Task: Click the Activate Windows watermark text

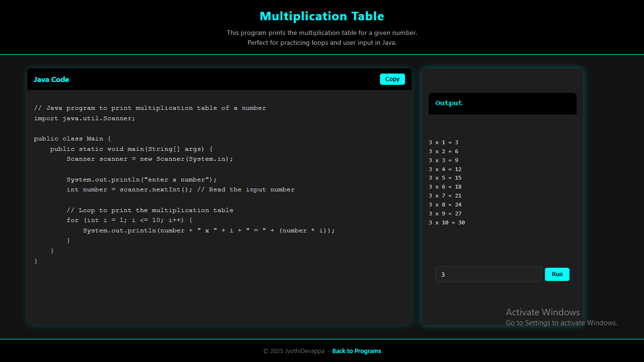Action: click(x=543, y=312)
